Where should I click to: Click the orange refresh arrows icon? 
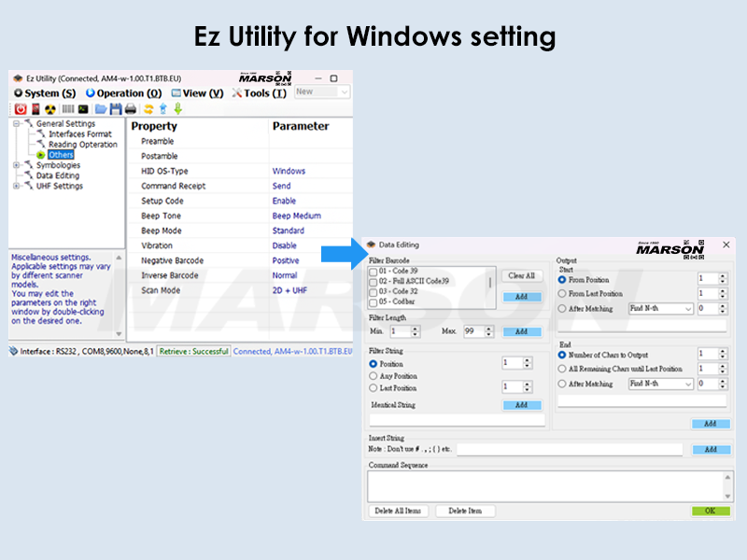(148, 109)
